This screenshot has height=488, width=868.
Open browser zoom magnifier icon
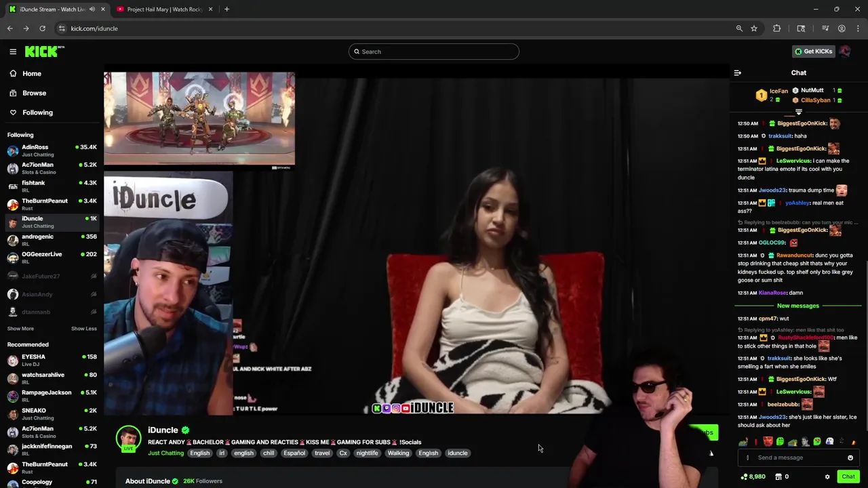tap(739, 28)
